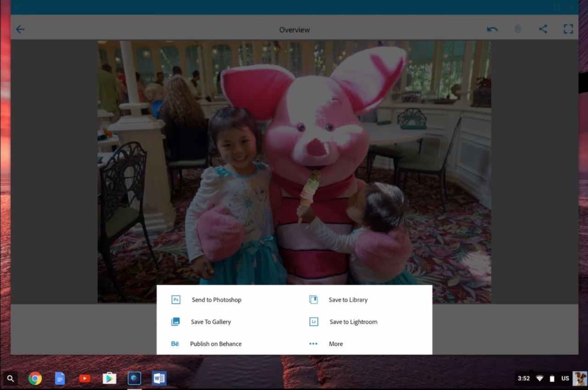Image resolution: width=588 pixels, height=390 pixels.
Task: Choose Save to Library
Action: pyautogui.click(x=348, y=300)
